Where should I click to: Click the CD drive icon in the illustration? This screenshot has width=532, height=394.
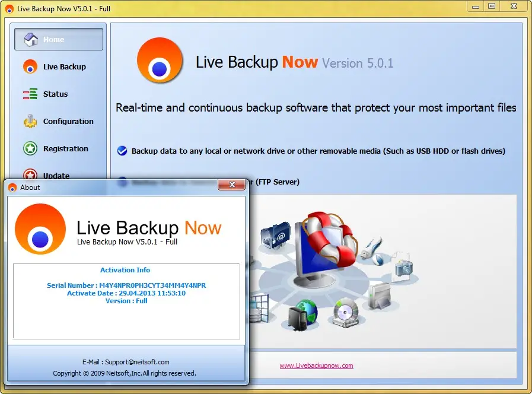click(x=346, y=313)
